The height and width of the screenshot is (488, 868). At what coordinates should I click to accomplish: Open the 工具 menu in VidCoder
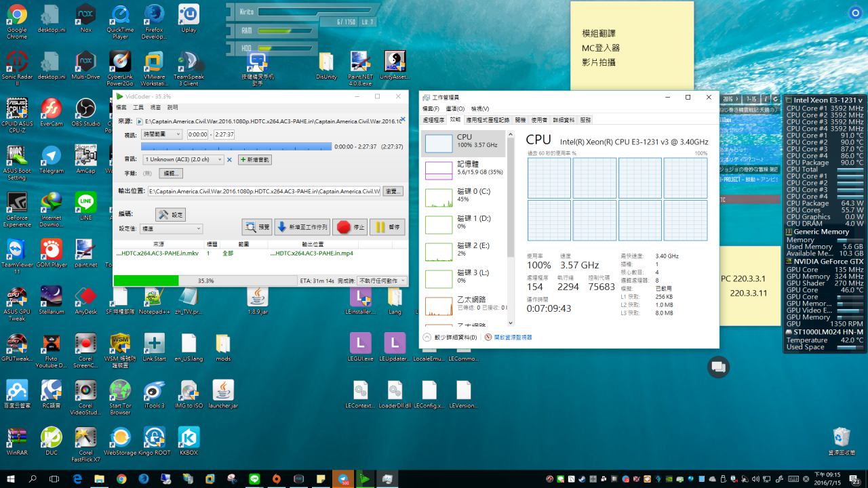138,108
